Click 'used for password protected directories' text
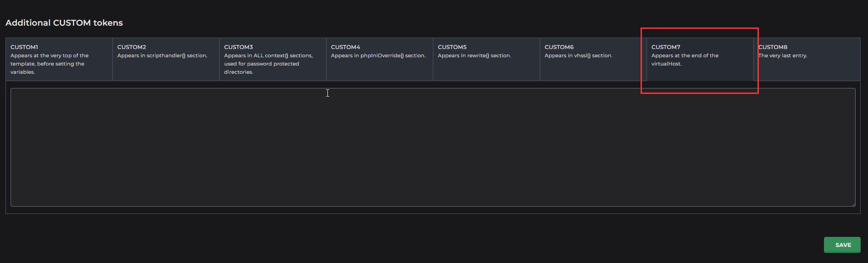Image resolution: width=868 pixels, height=263 pixels. (261, 68)
